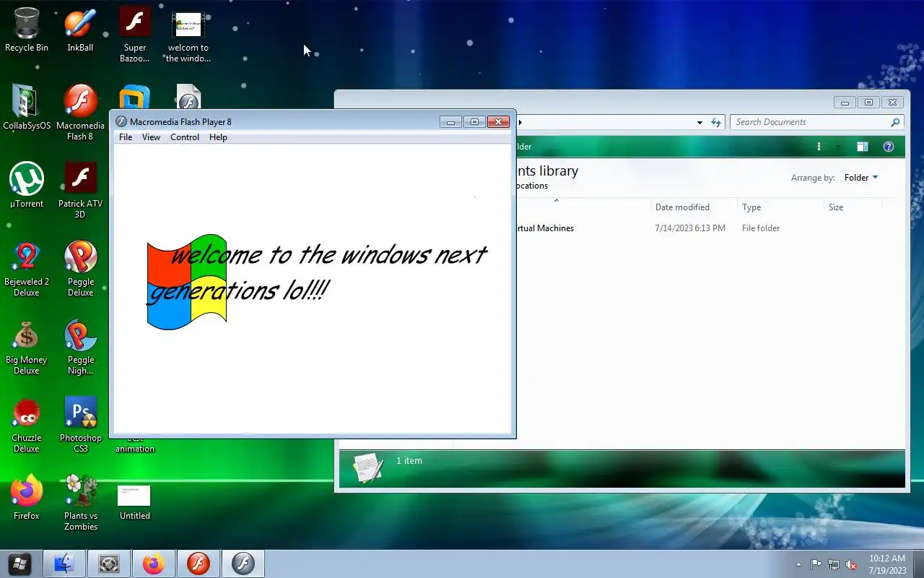The width and height of the screenshot is (924, 578).
Task: Launch Peggle Nights from desktop
Action: (x=80, y=346)
